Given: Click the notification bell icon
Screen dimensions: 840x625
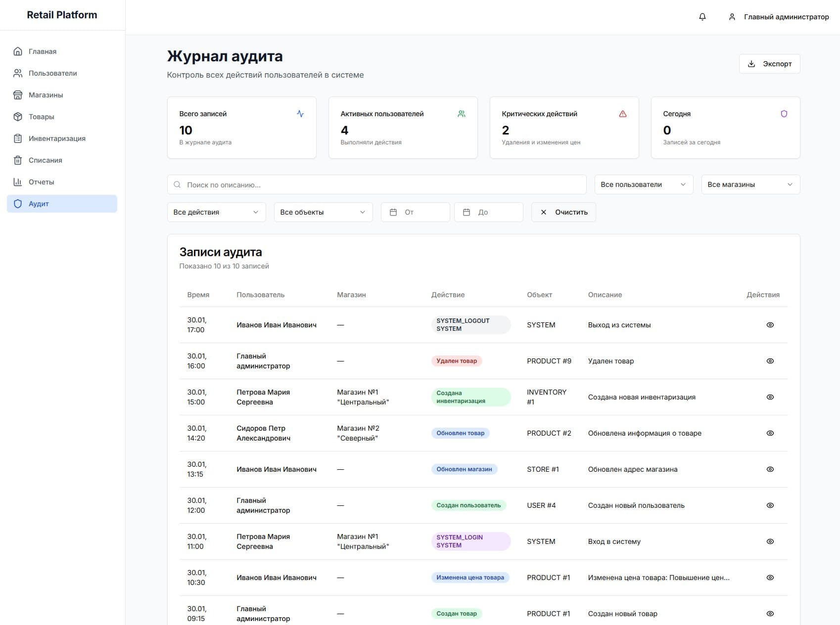Looking at the screenshot, I should click(x=702, y=17).
